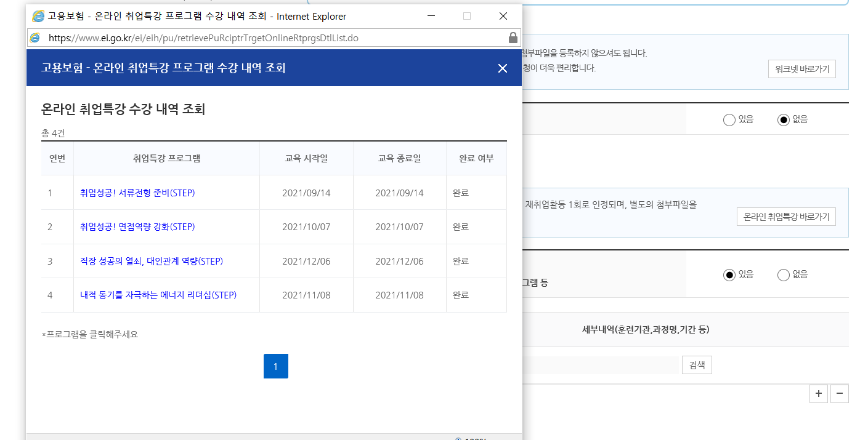
Task: Select upper 있음 radio button
Action: [x=729, y=120]
